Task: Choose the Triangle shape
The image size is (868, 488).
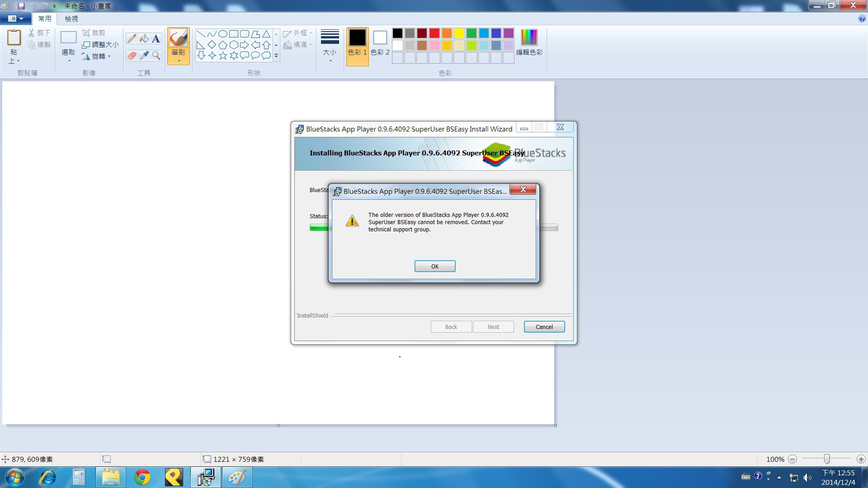Action: click(266, 34)
